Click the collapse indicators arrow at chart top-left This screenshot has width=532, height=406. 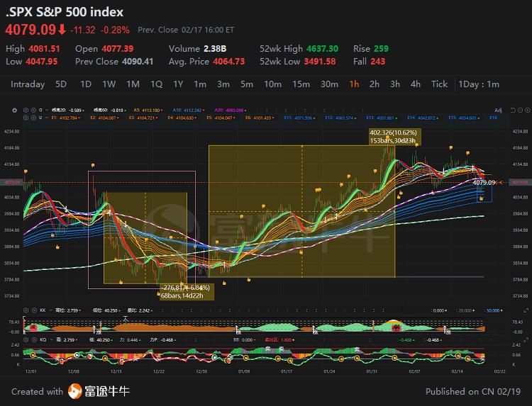15,110
